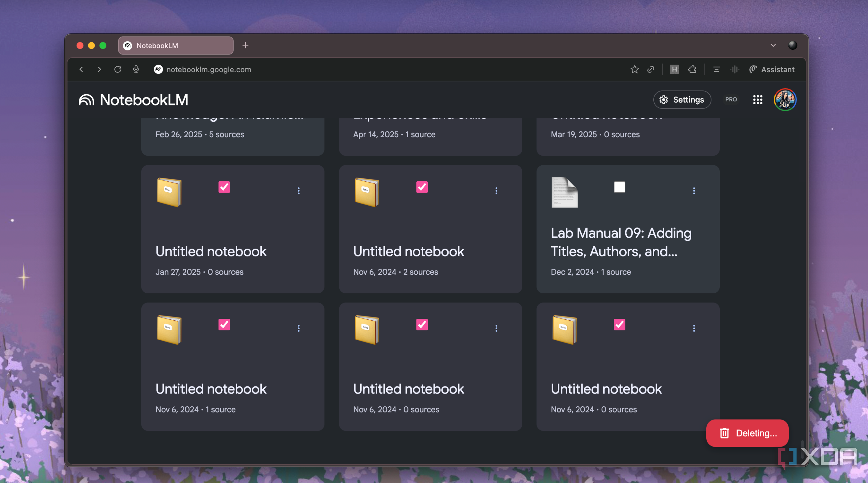Check the Lab Manual 09 notebook checkbox
Viewport: 868px width, 483px height.
pos(619,187)
